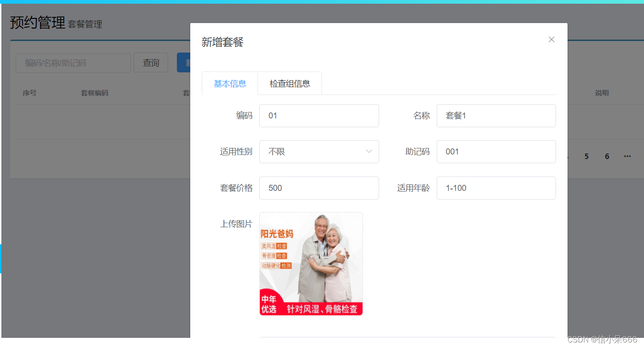The height and width of the screenshot is (348, 644).
Task: Open pagination page 5
Action: tap(586, 156)
